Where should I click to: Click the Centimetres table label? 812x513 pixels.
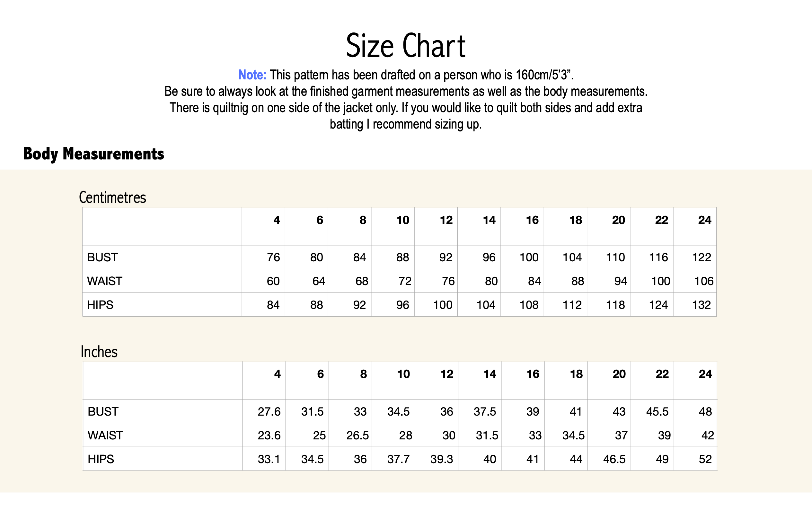click(112, 197)
